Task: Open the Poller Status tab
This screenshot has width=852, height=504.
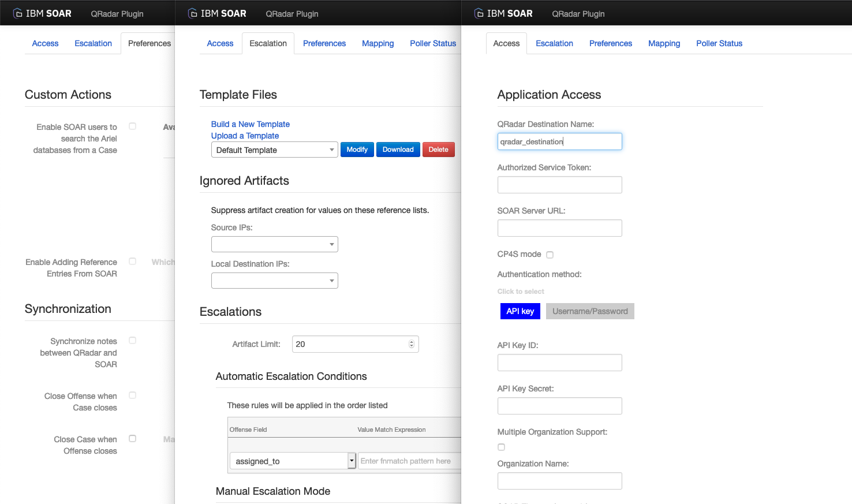Action: (x=719, y=43)
